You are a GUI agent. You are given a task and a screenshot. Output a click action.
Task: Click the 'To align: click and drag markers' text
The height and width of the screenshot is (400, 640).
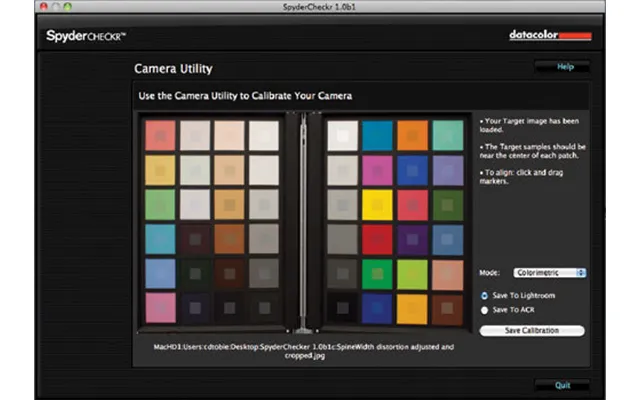pyautogui.click(x=522, y=177)
